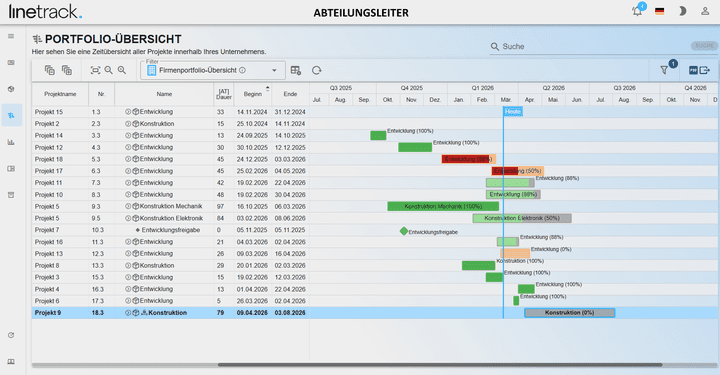Click the horizontal scrollbar thumb
This screenshot has height=375, width=720.
click(x=440, y=365)
